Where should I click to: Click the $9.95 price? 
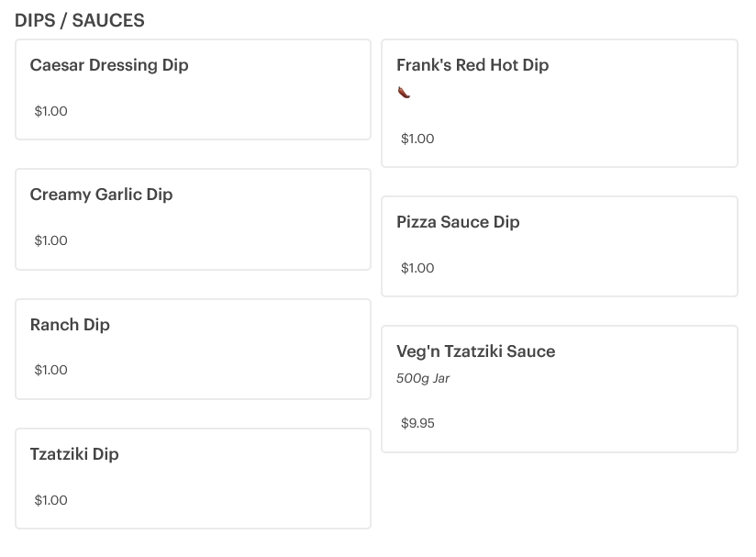click(417, 424)
